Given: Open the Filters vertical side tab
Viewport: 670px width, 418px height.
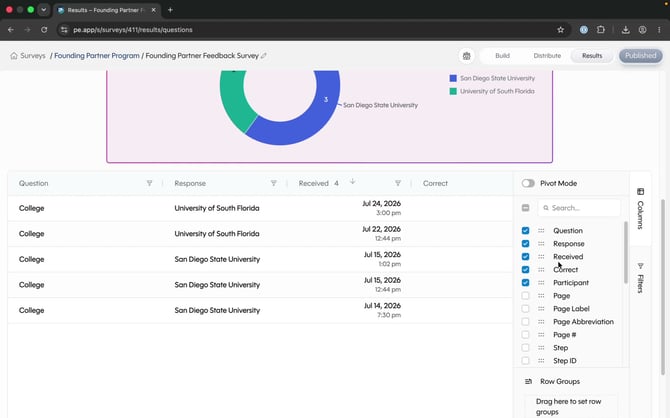Looking at the screenshot, I should coord(640,278).
